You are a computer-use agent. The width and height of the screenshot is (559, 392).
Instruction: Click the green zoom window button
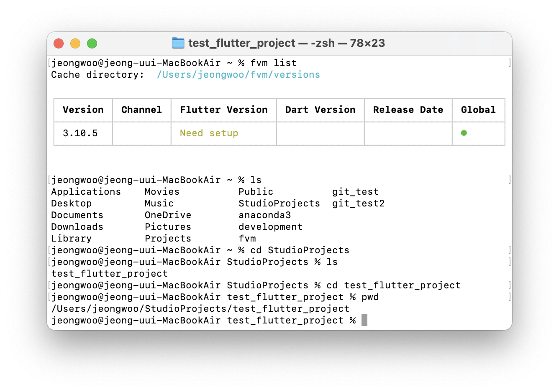click(x=92, y=43)
